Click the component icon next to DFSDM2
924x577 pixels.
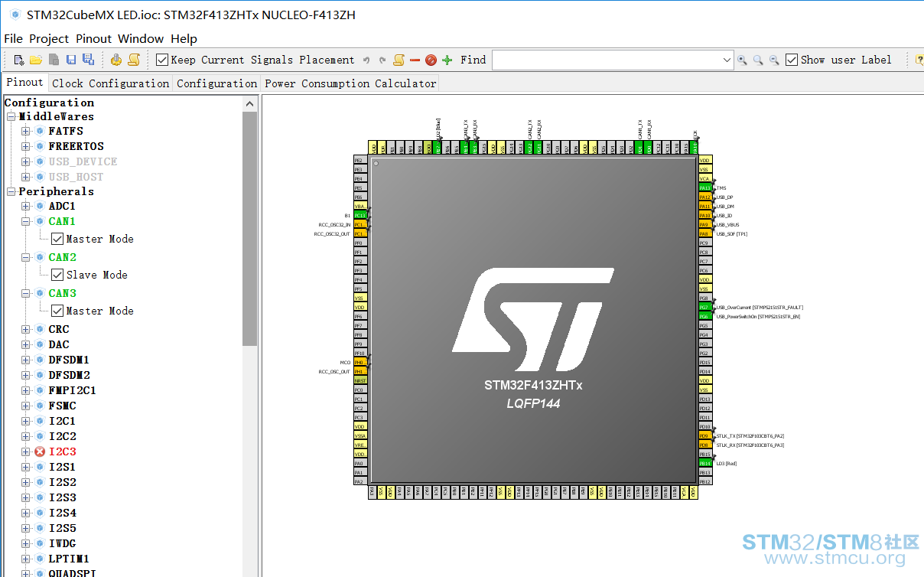pos(40,375)
